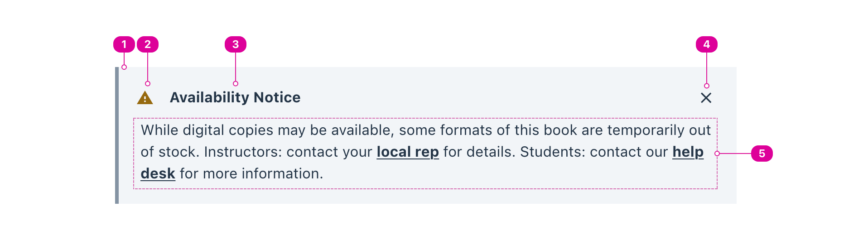Click the underlined word "desk" on the last line
The width and height of the screenshot is (868, 240).
tap(158, 174)
